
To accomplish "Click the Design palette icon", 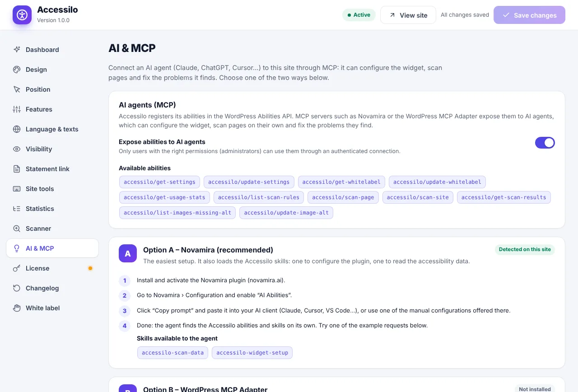I will [x=17, y=70].
